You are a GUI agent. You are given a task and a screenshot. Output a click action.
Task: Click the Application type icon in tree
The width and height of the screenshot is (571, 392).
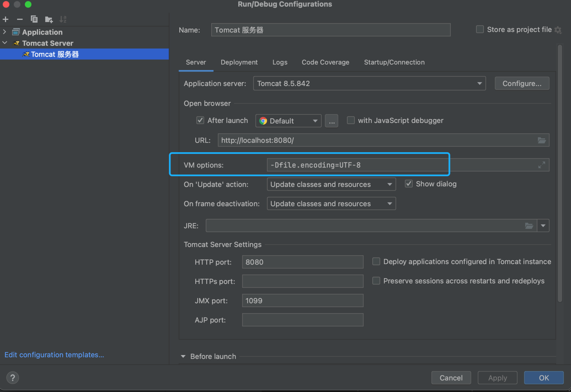coord(16,32)
